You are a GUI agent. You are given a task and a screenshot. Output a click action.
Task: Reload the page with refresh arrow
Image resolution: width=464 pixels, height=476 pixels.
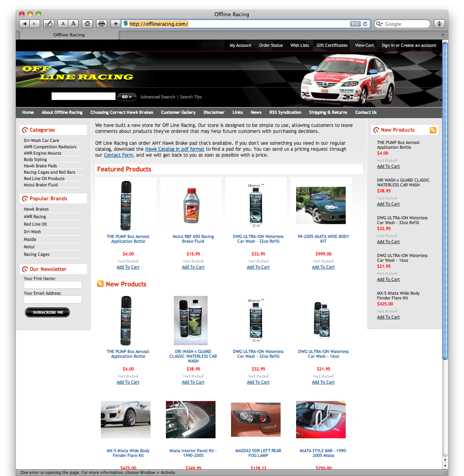pos(365,24)
